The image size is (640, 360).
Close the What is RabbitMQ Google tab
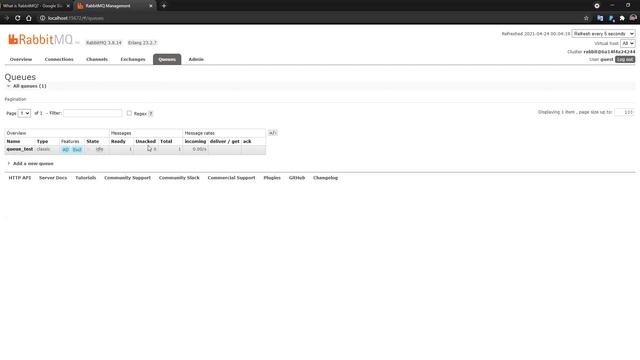(68, 6)
